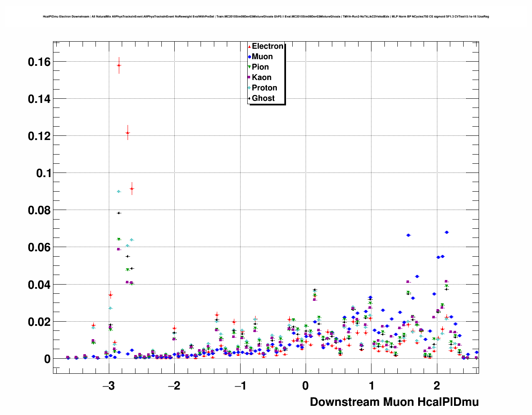Select the Muon legend label
532x415 pixels.
tap(262, 57)
